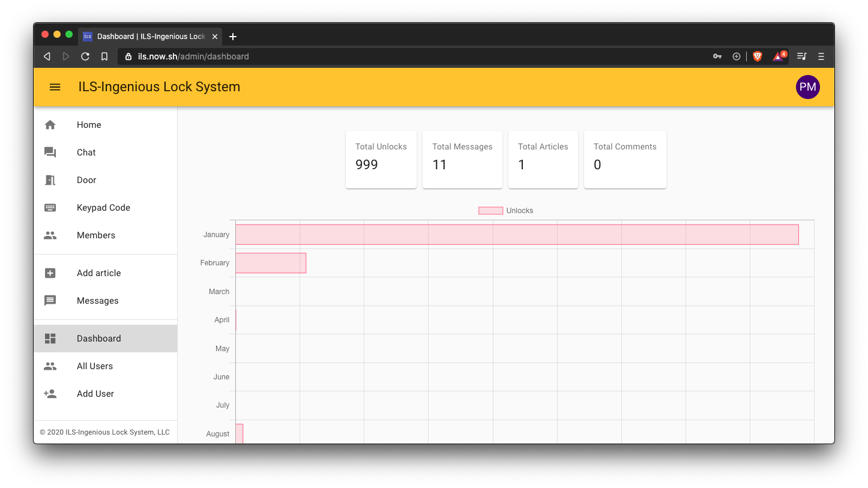The height and width of the screenshot is (488, 868).
Task: Open the extensions puzzle dropdown
Action: click(x=737, y=56)
